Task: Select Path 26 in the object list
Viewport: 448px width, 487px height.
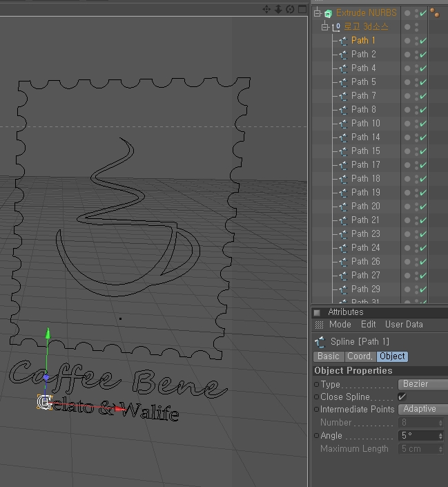Action: 365,262
